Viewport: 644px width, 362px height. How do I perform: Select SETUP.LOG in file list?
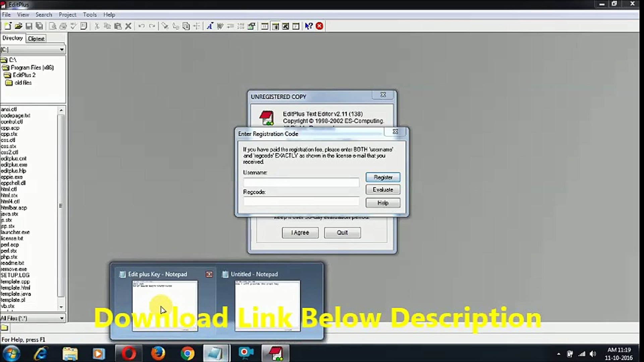[x=15, y=275]
